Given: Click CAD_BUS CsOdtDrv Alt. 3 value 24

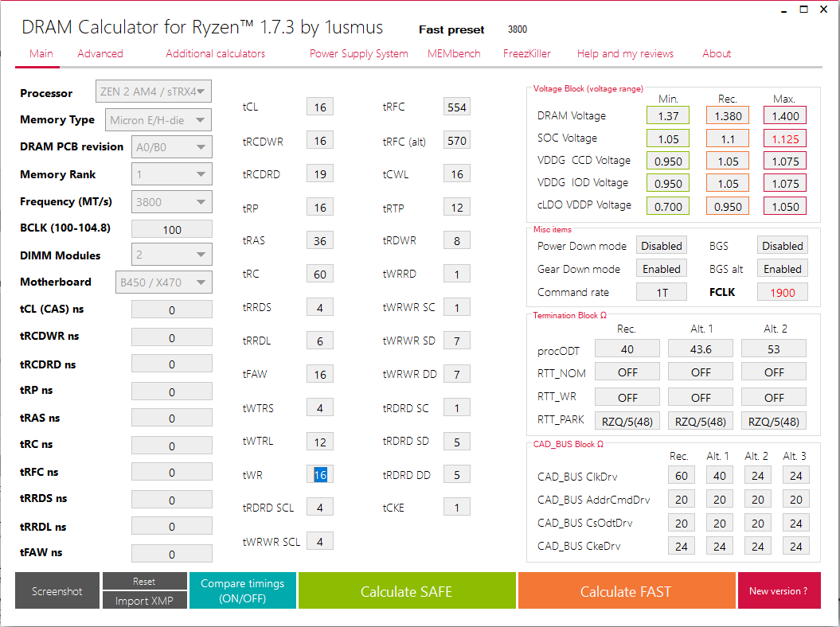Looking at the screenshot, I should pos(796,523).
